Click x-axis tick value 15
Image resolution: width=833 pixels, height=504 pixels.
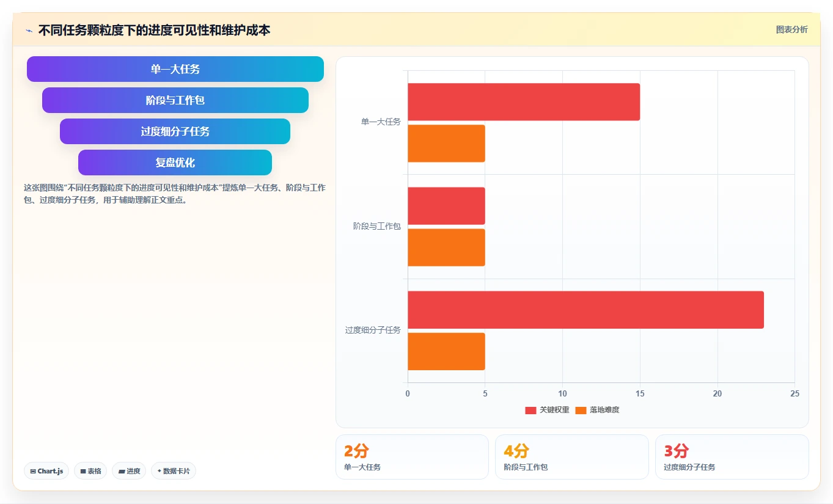click(x=640, y=394)
